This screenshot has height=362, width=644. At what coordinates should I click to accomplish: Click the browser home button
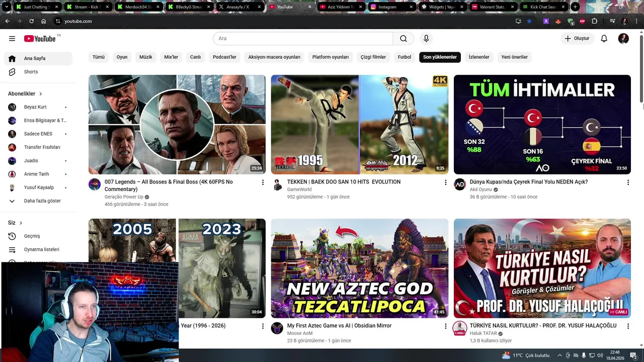[43, 21]
